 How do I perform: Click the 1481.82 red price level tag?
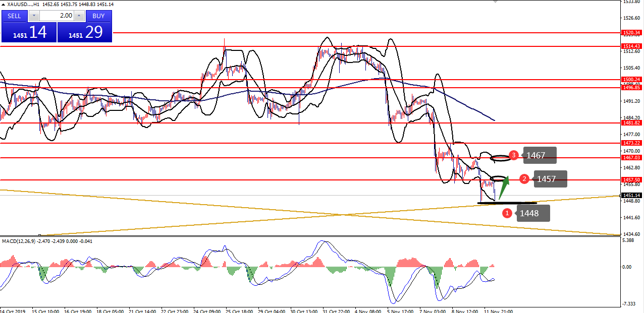coord(631,122)
